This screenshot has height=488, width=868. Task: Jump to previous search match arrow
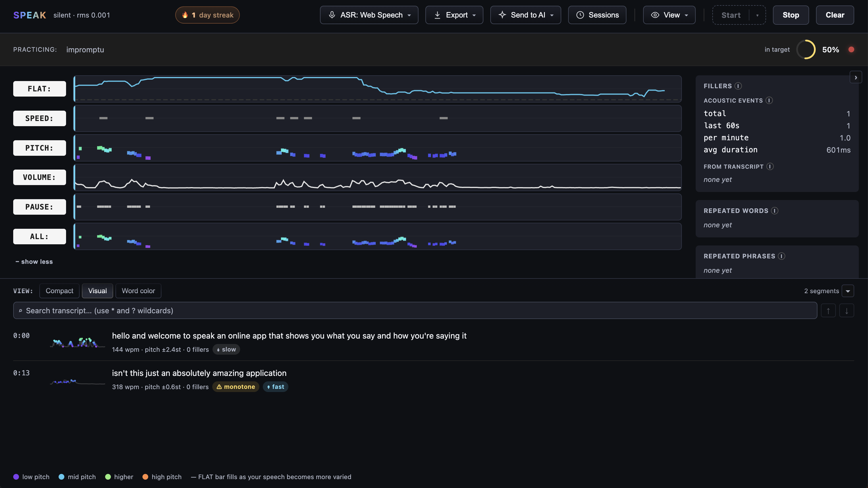click(828, 311)
